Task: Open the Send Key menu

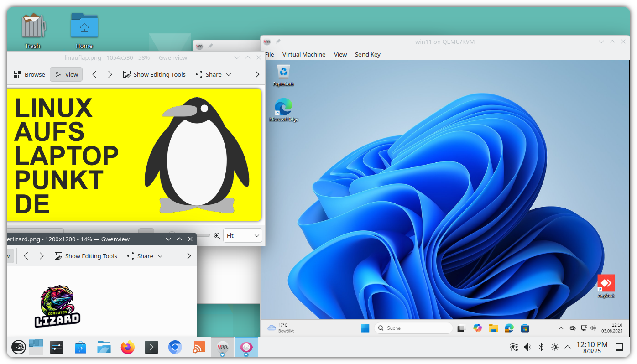Action: point(367,54)
